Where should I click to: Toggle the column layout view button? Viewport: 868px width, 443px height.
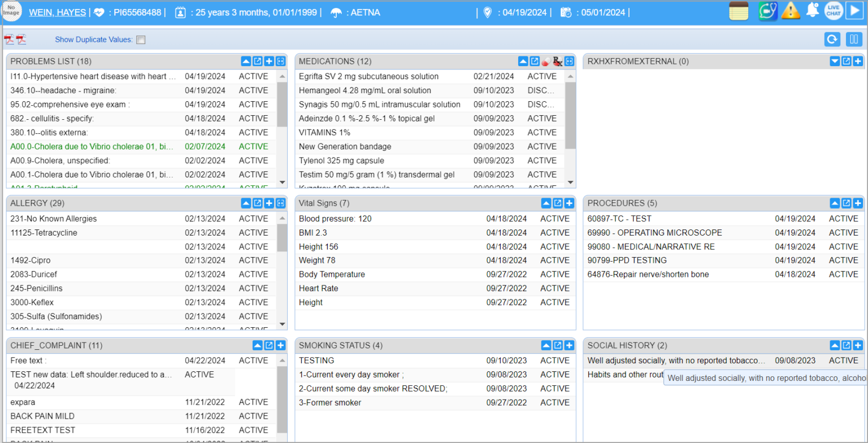point(853,40)
